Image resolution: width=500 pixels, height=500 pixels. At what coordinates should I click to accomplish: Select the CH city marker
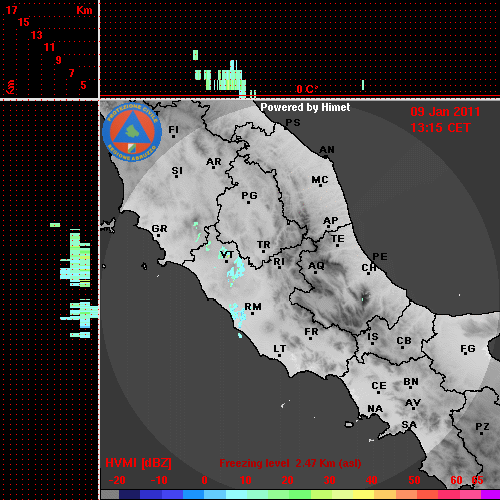click(x=368, y=273)
